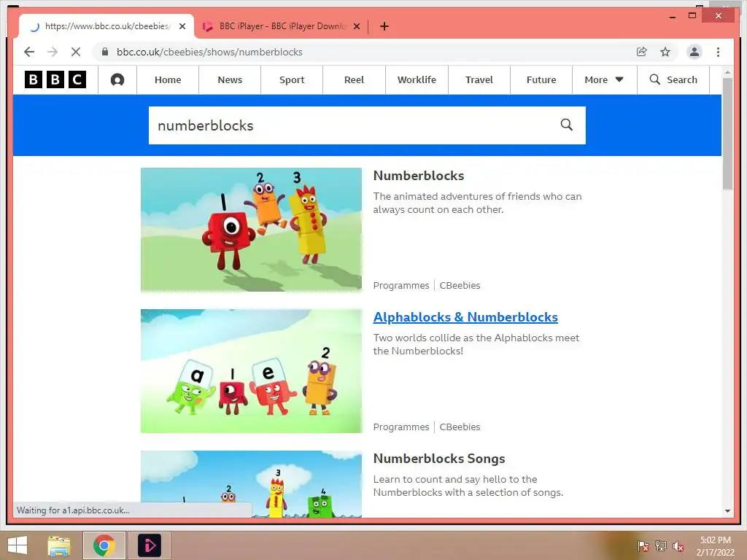The height and width of the screenshot is (560, 747).
Task: Open a new tab with the plus button
Action: [384, 26]
